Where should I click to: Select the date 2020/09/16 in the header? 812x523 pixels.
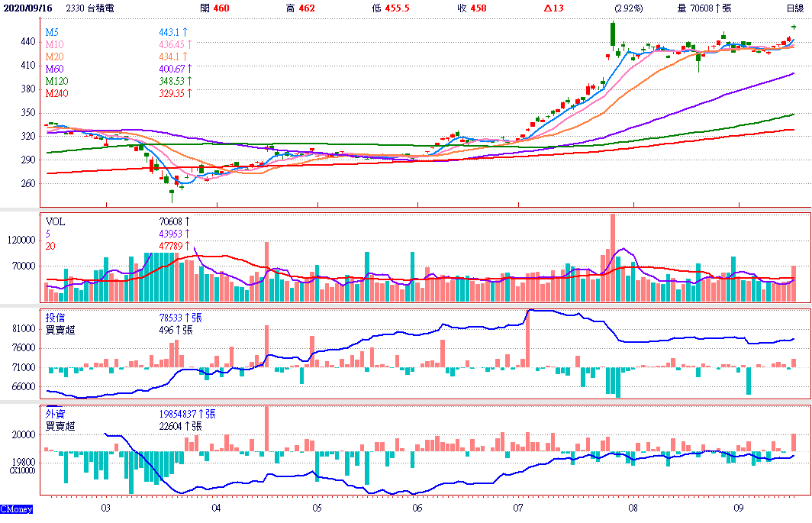click(x=27, y=8)
